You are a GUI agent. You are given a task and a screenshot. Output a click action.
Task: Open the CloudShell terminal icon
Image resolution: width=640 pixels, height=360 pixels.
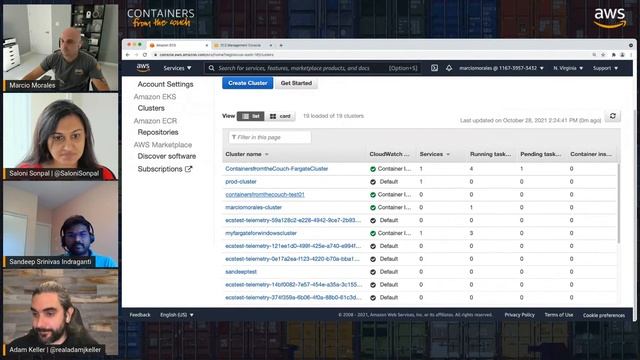(x=434, y=68)
